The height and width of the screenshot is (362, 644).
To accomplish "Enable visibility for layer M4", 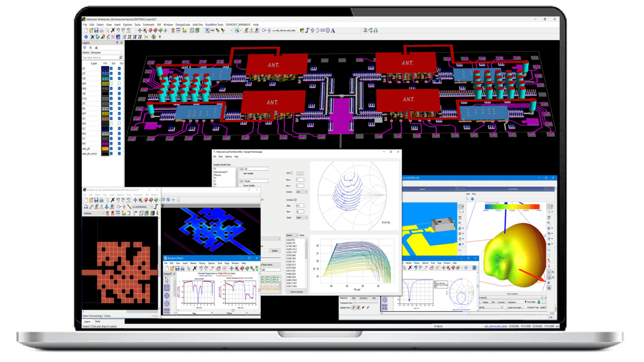I will click(x=119, y=84).
